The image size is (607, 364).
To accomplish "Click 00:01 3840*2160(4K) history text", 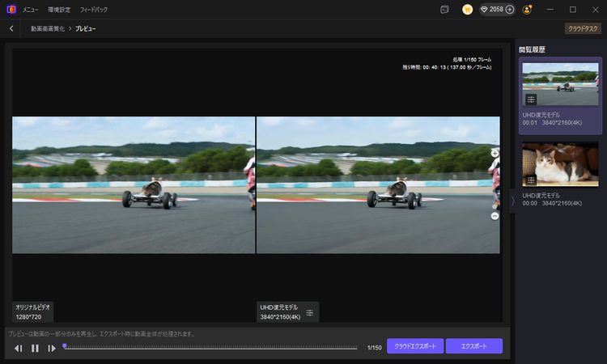I will [x=552, y=123].
